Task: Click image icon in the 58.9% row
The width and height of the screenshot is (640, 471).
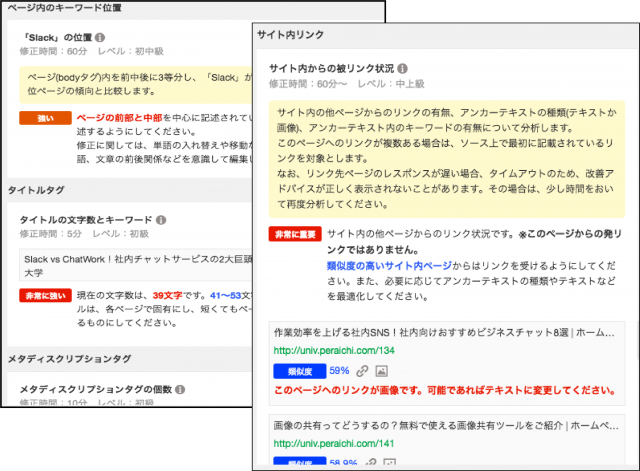Action: point(387,465)
